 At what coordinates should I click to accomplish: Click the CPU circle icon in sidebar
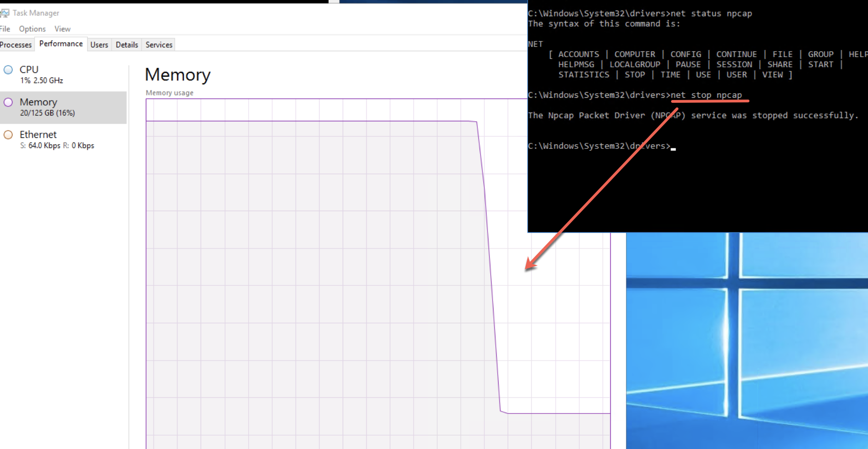point(8,70)
